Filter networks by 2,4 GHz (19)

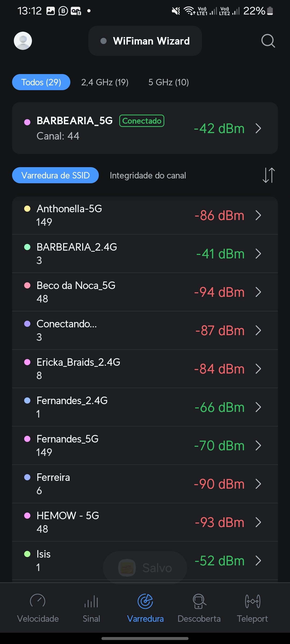click(105, 82)
